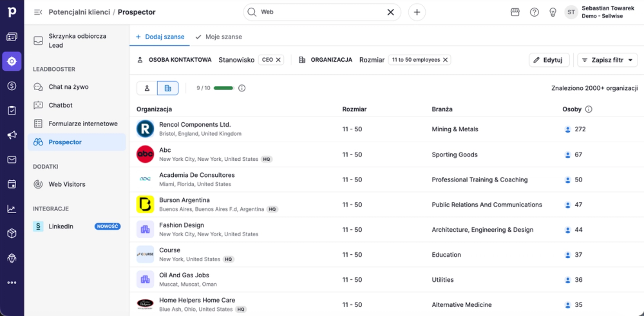Open the Marketplace icon at sidebar bottom
Screen dimensions: 644x316
pyautogui.click(x=12, y=258)
